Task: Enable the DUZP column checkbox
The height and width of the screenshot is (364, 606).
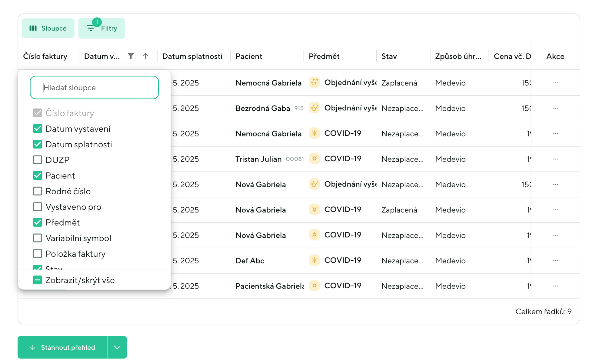Action: point(38,160)
